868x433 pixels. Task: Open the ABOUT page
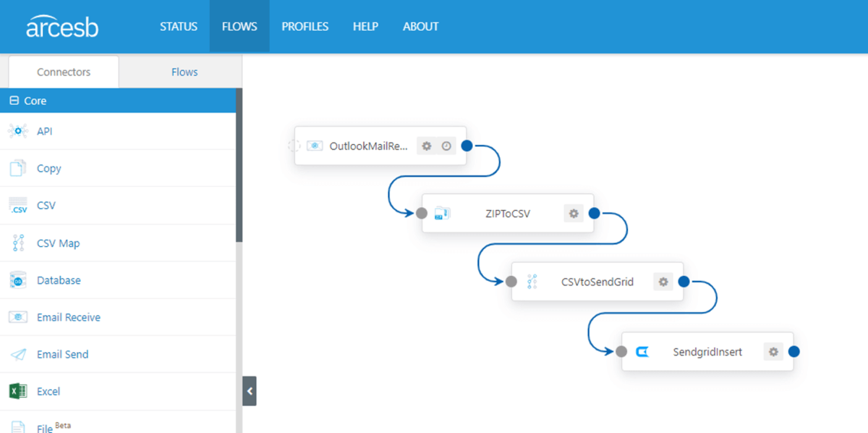pyautogui.click(x=420, y=27)
